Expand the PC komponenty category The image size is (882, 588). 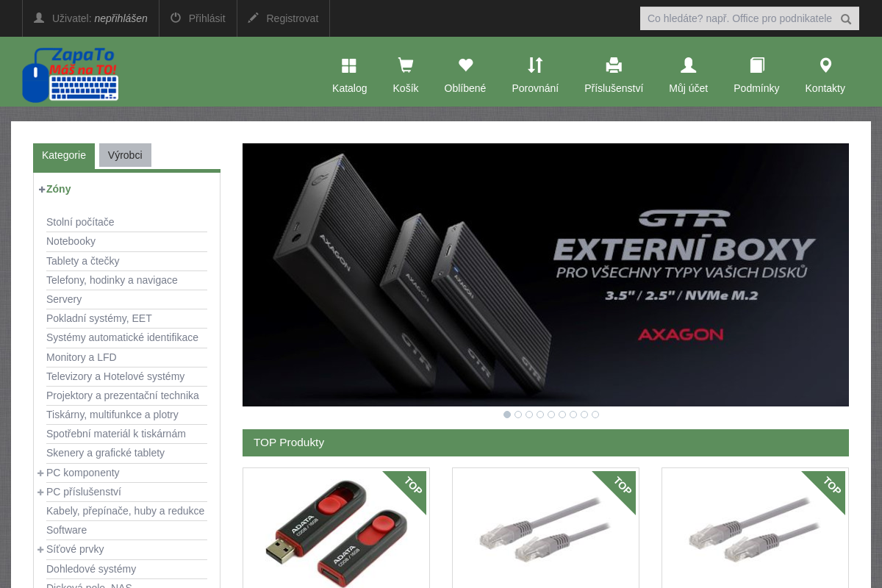[40, 473]
